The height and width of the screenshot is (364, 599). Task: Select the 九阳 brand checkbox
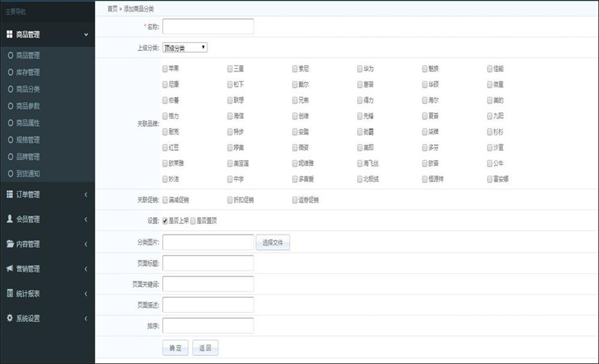click(490, 116)
